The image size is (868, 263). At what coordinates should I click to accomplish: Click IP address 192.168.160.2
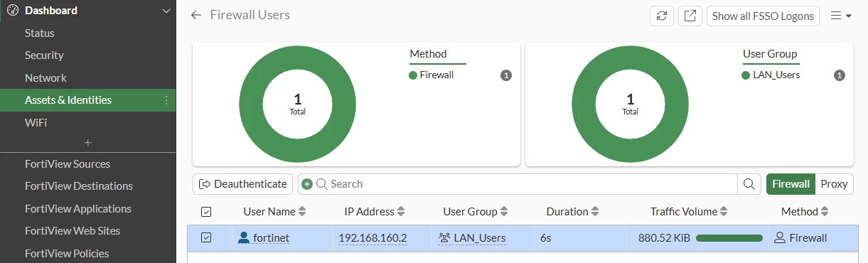pos(373,238)
